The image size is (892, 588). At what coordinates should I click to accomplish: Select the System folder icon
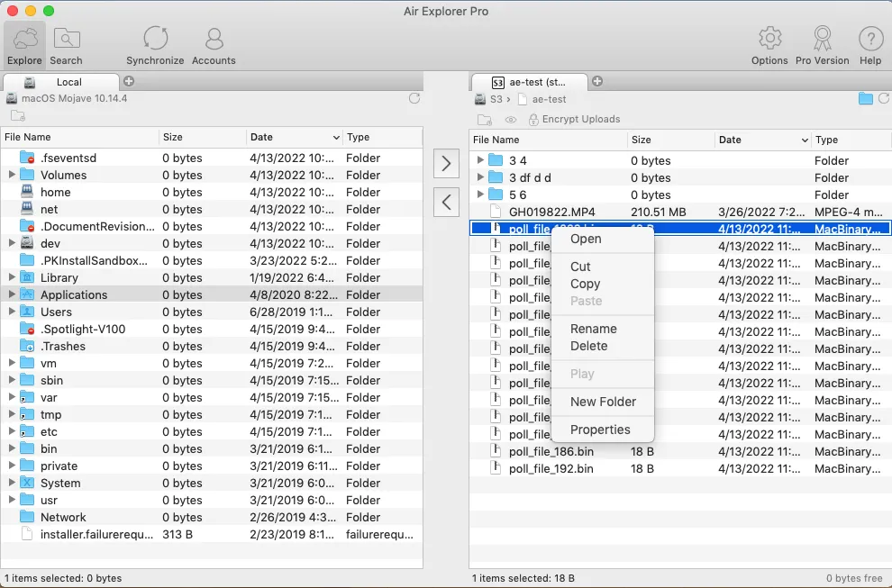[27, 483]
